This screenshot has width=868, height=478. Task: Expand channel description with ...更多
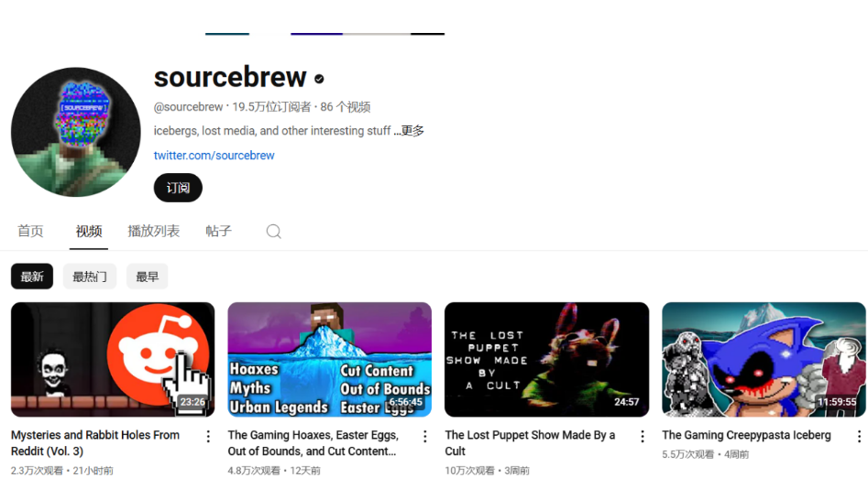click(x=409, y=131)
